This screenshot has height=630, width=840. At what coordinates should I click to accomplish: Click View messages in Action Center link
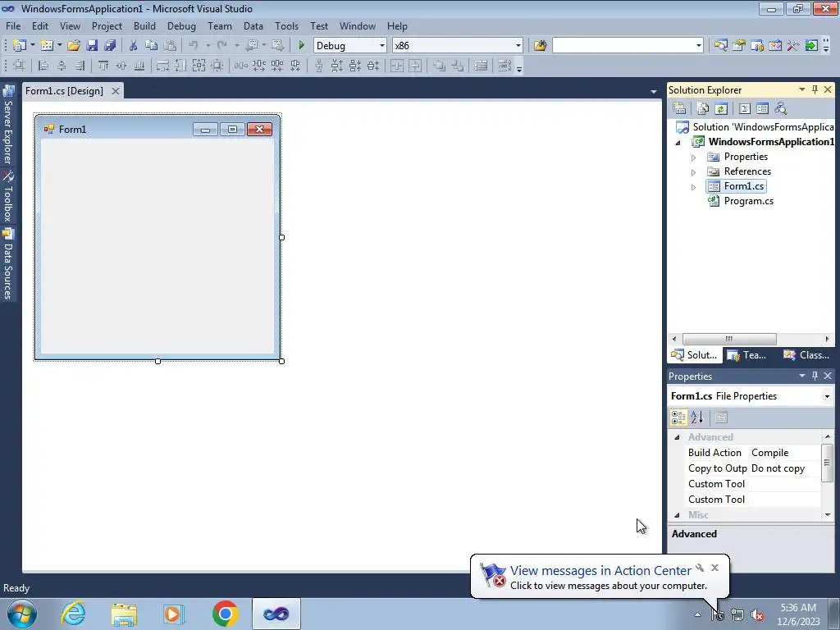click(600, 571)
